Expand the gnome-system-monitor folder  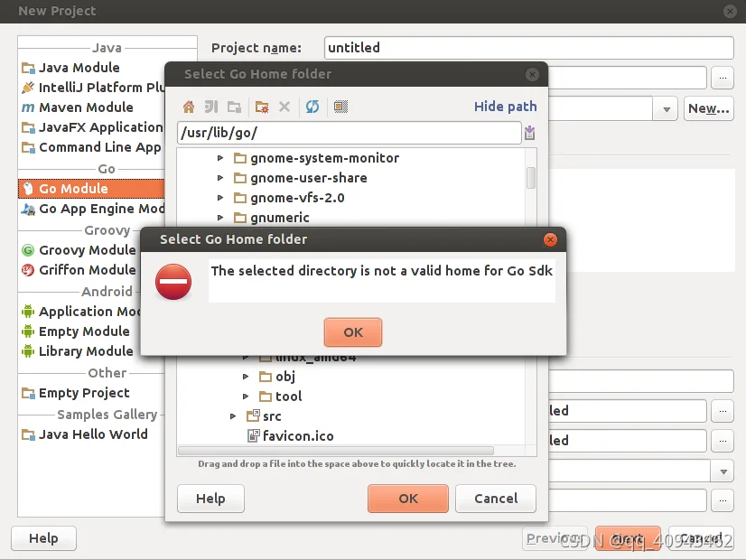click(x=220, y=158)
